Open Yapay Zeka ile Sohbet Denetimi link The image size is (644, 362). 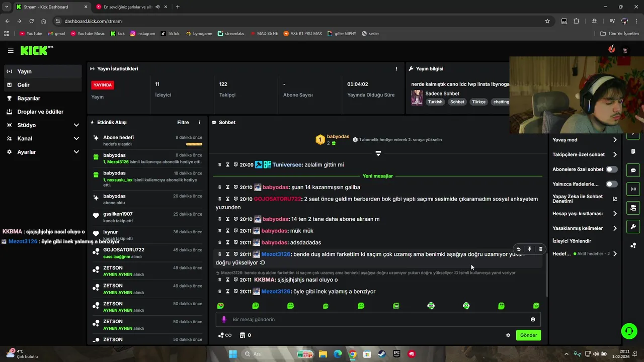coord(585,199)
